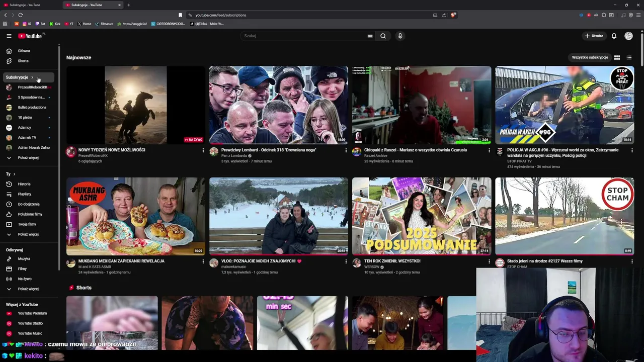
Task: Click Wszystkie subskrypcje button
Action: [590, 57]
